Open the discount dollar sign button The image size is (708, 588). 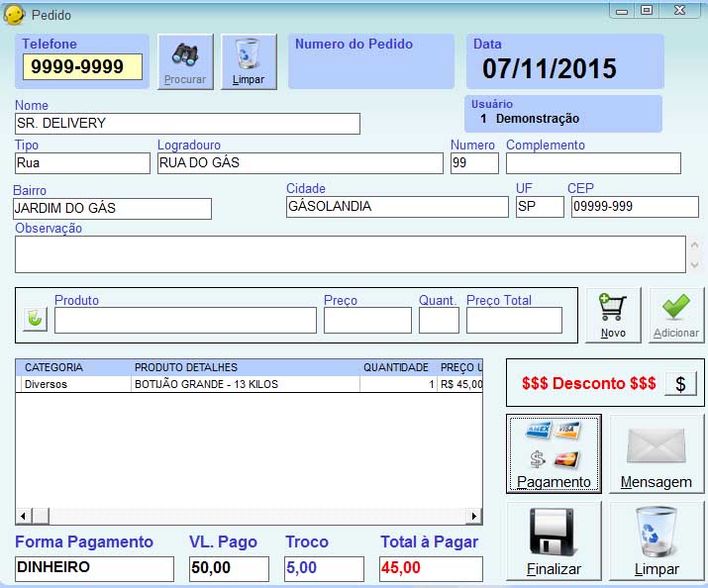point(680,383)
